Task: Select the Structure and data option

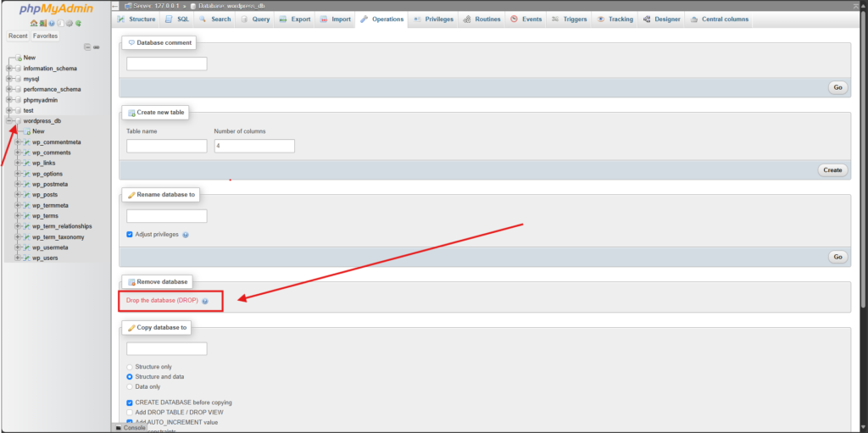Action: pyautogui.click(x=130, y=377)
